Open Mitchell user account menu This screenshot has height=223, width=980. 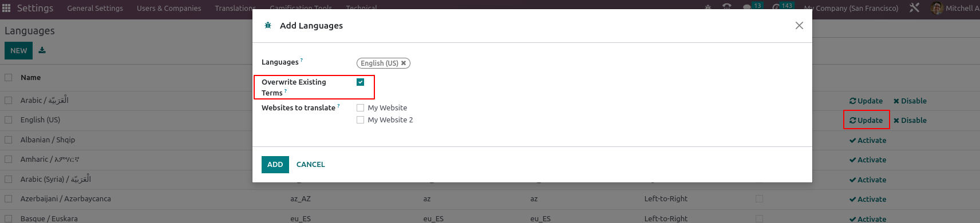click(x=955, y=8)
